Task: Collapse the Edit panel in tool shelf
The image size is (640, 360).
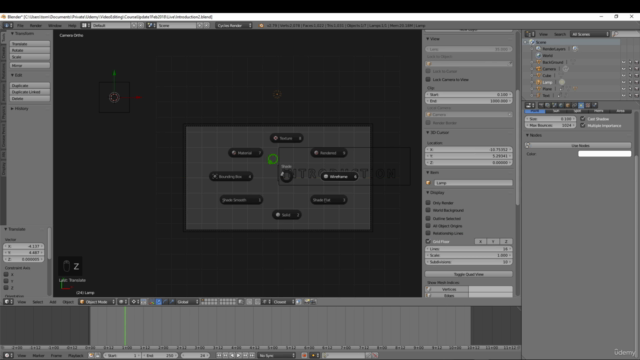Action: click(17, 75)
